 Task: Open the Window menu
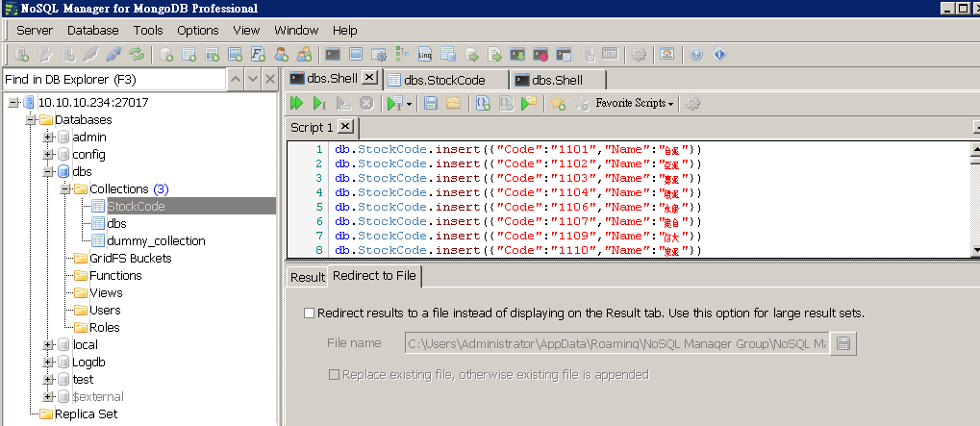(296, 30)
